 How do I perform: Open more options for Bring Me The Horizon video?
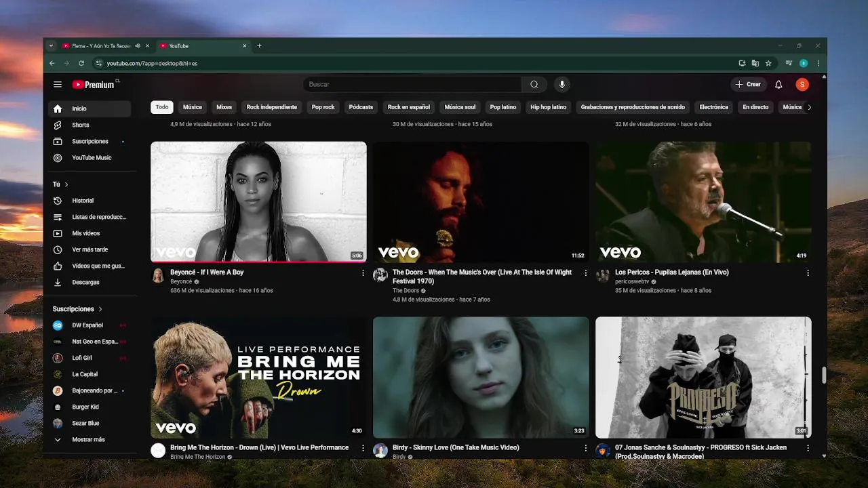(363, 448)
